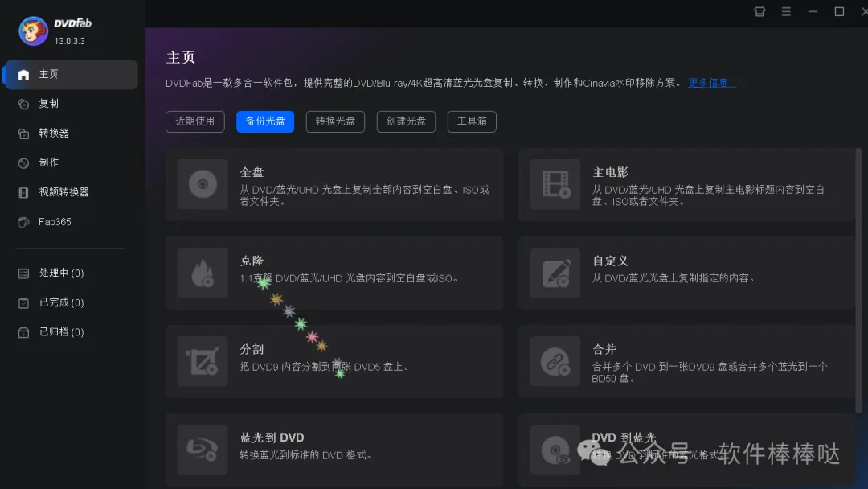Open the skin theme shirt icon

click(759, 11)
